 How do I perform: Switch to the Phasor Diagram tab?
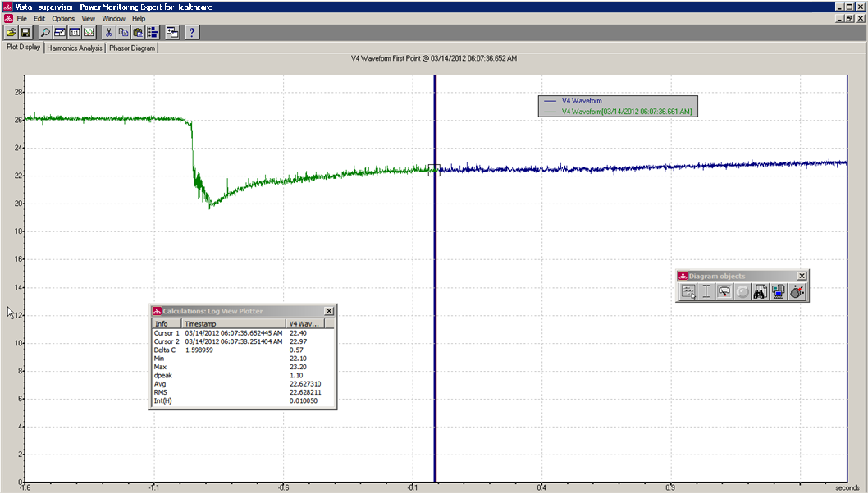point(132,48)
